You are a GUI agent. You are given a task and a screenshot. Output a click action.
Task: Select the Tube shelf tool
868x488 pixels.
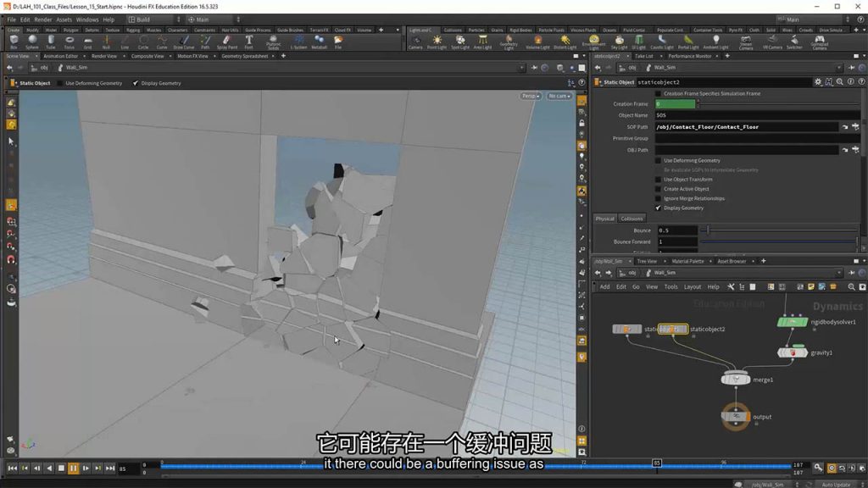tap(50, 42)
